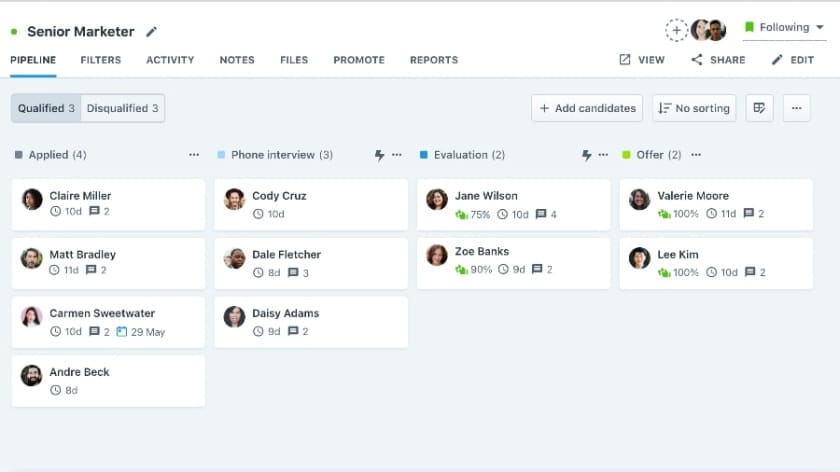Screen dimensions: 840x472
Task: Select the Qualified 3 toggle
Action: tap(46, 108)
